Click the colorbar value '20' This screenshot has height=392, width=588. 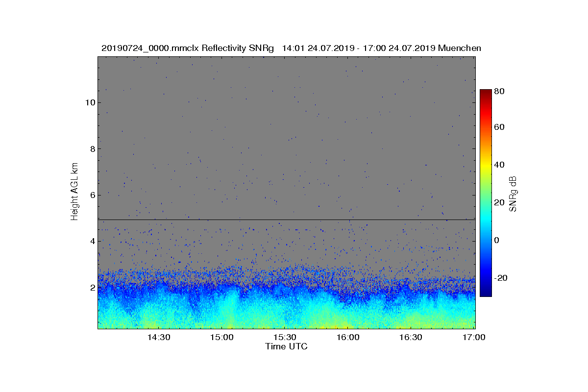[x=499, y=203]
